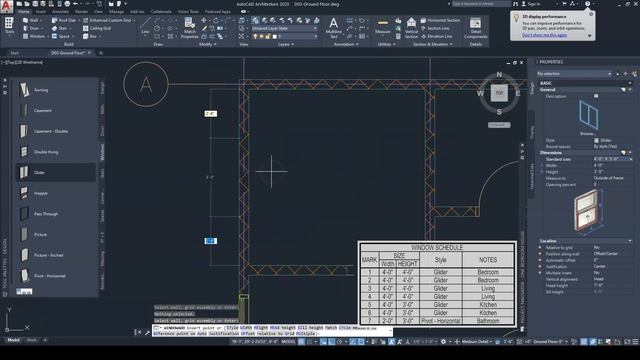Select the Ceiling Grid tool
Image resolution: width=640 pixels, height=360 pixels.
(97, 28)
